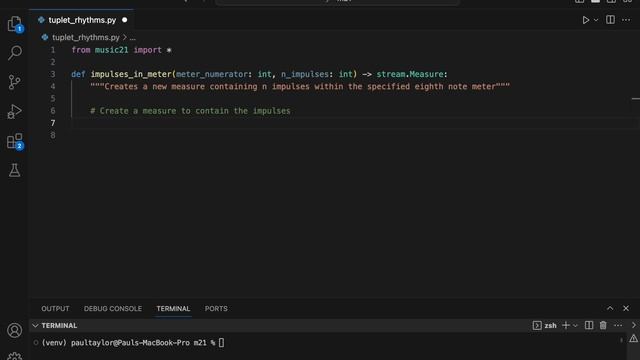
Task: Open the run options dropdown arrow
Action: coord(596,20)
